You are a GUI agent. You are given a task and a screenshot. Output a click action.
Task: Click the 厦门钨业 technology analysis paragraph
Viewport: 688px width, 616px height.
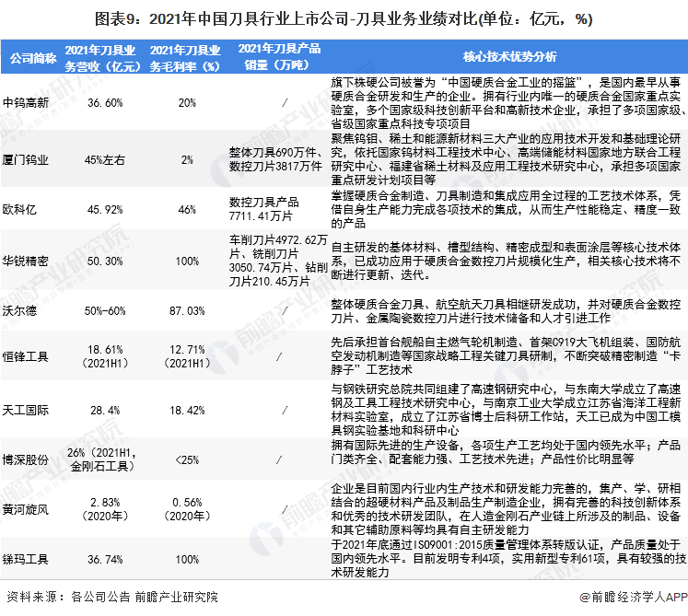pos(507,159)
